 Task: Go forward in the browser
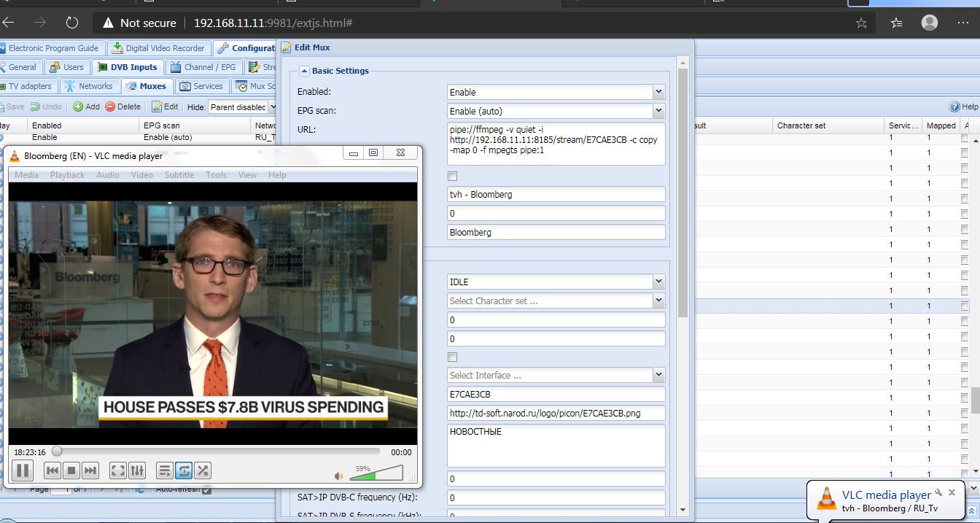click(39, 23)
